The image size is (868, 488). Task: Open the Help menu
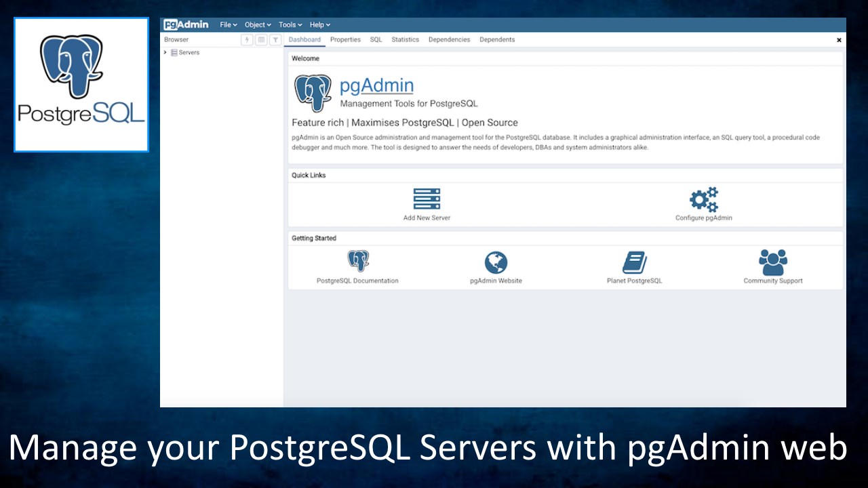click(x=320, y=25)
